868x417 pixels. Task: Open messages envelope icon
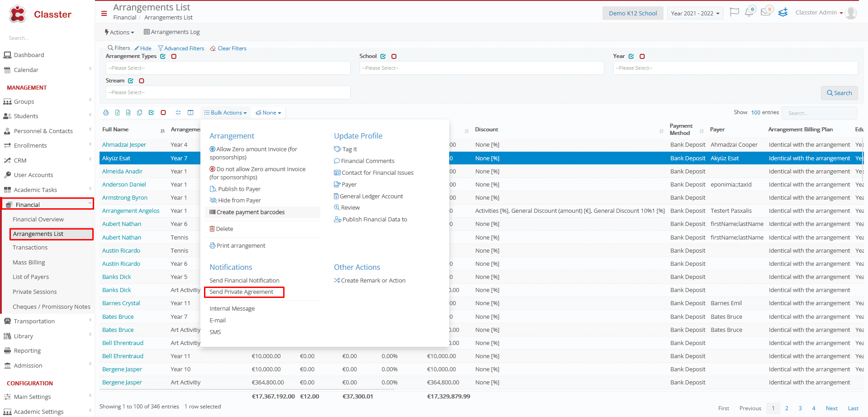[x=766, y=11]
